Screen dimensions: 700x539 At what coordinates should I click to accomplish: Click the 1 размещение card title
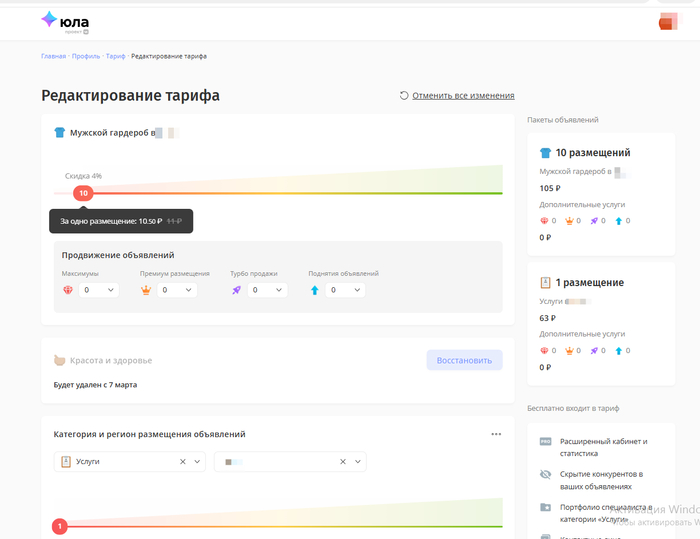pyautogui.click(x=589, y=282)
